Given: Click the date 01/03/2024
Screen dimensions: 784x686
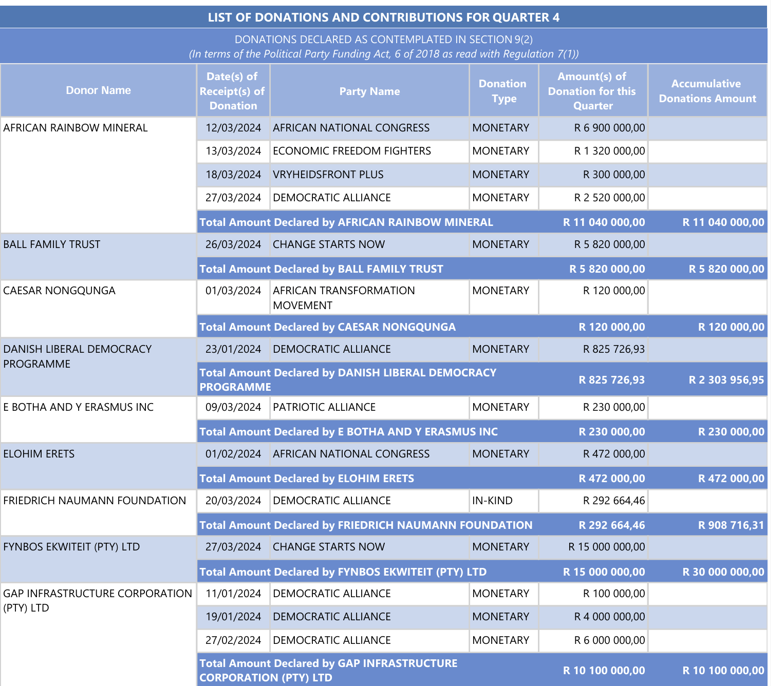Looking at the screenshot, I should (233, 291).
